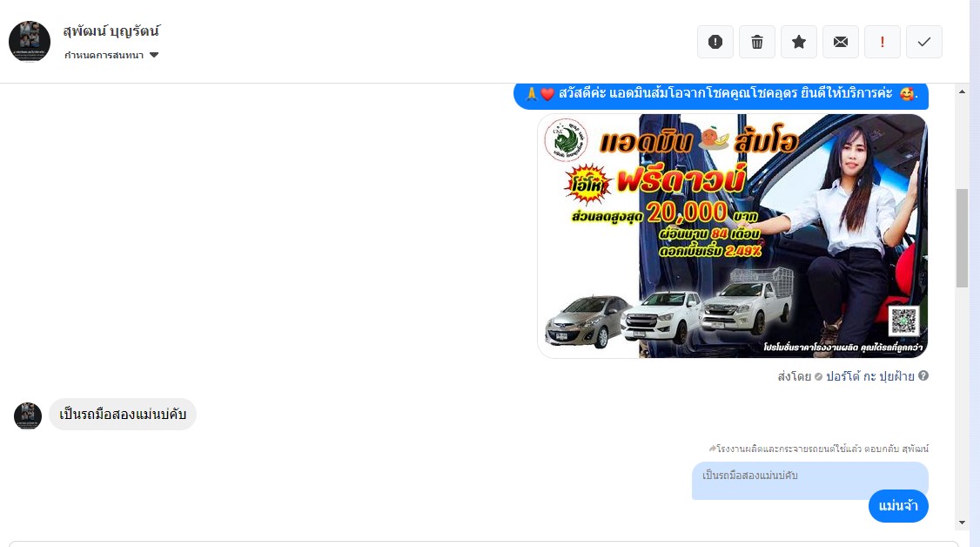The height and width of the screenshot is (547, 980).
Task: Expand the กำหนดการสนทนา dropdown
Action: pos(111,55)
